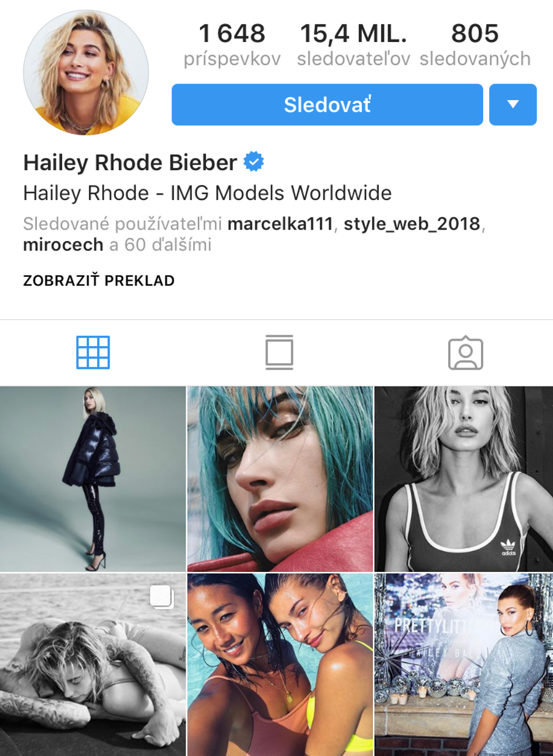This screenshot has height=756, width=553.
Task: Tap the Sledovať follow button
Action: click(x=327, y=104)
